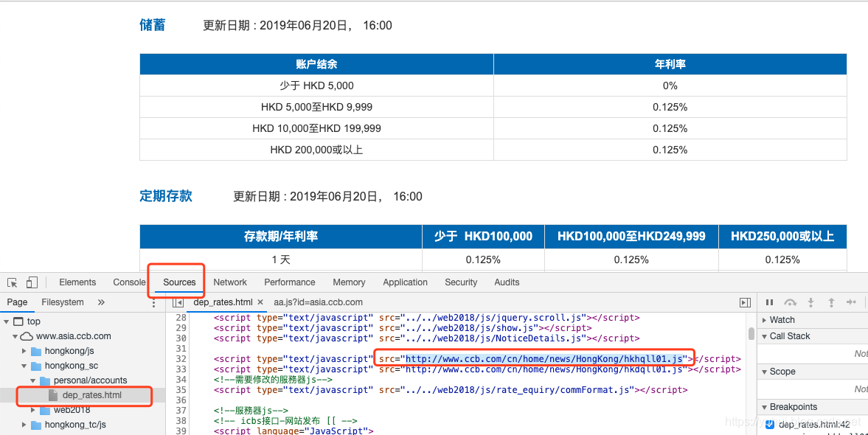The width and height of the screenshot is (868, 435).
Task: Toggle the device toolbar icon
Action: [x=32, y=282]
